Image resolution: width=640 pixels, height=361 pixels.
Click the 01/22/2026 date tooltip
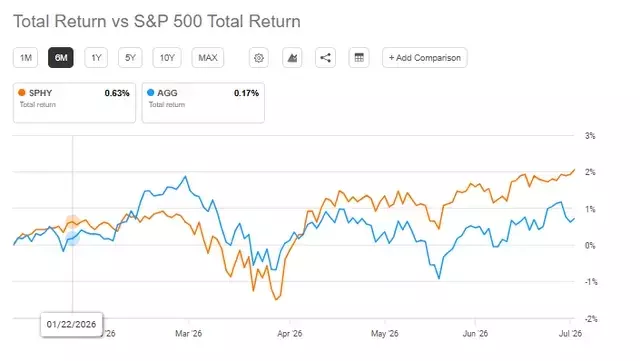coord(71,325)
